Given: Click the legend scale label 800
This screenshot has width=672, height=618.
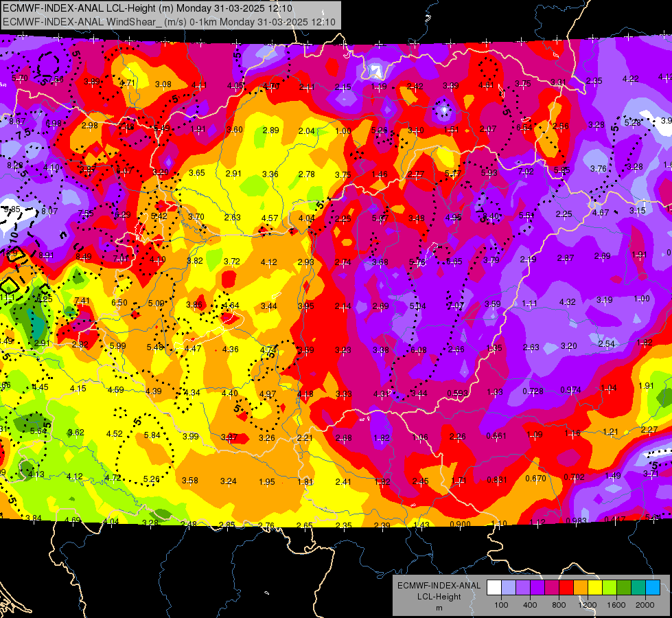Looking at the screenshot, I should coord(559,605).
